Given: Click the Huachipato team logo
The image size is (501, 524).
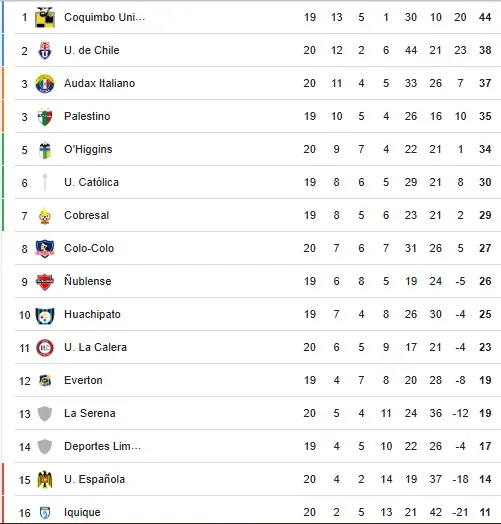Looking at the screenshot, I should (x=45, y=315).
